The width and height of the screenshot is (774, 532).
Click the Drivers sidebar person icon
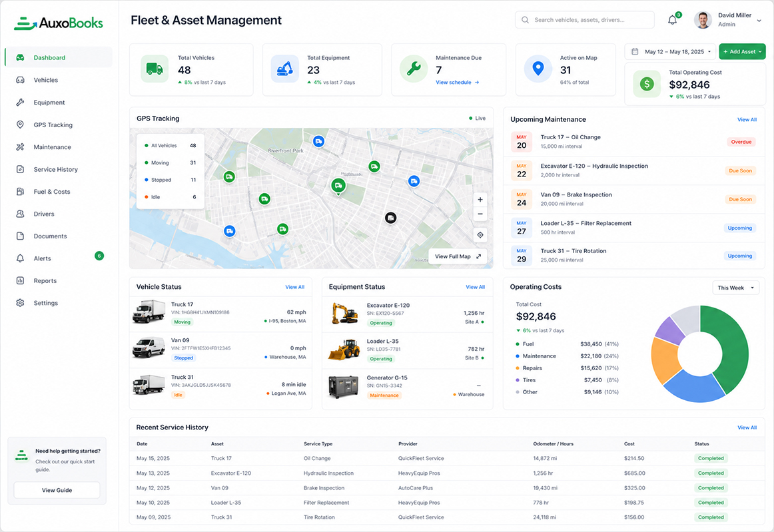pos(20,214)
